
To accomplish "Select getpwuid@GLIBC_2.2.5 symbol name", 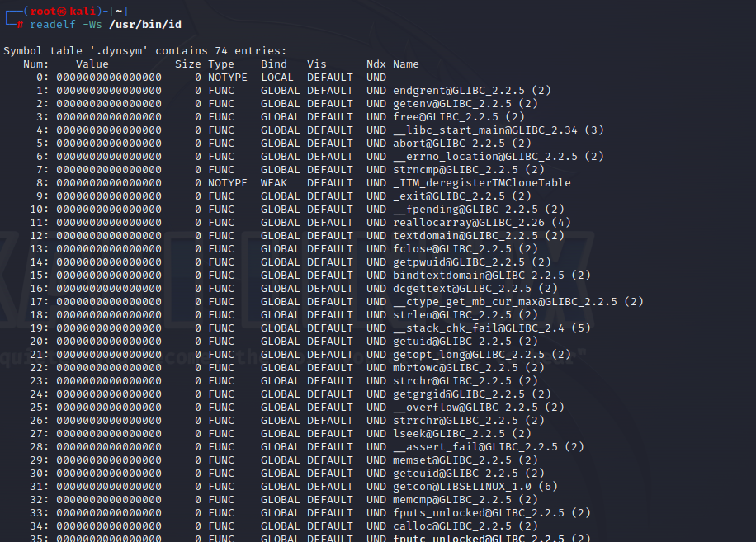I will pos(459,262).
